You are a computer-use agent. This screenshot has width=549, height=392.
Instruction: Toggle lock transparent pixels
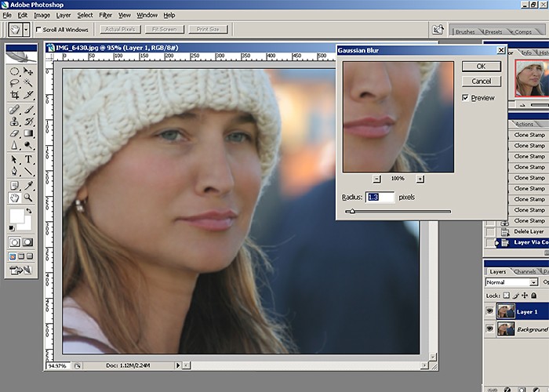(507, 296)
